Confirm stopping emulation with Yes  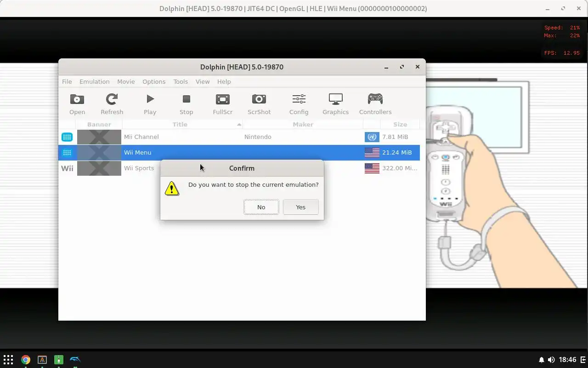[x=300, y=207]
